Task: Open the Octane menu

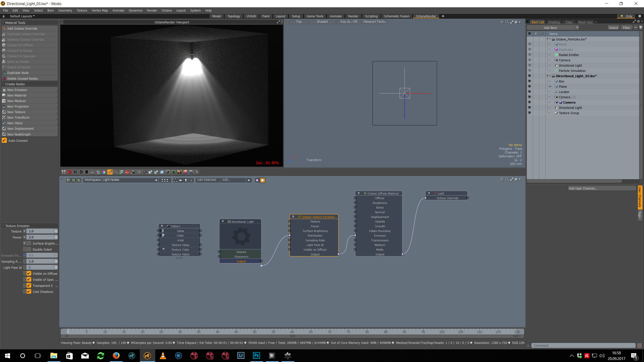Action: pos(167,10)
